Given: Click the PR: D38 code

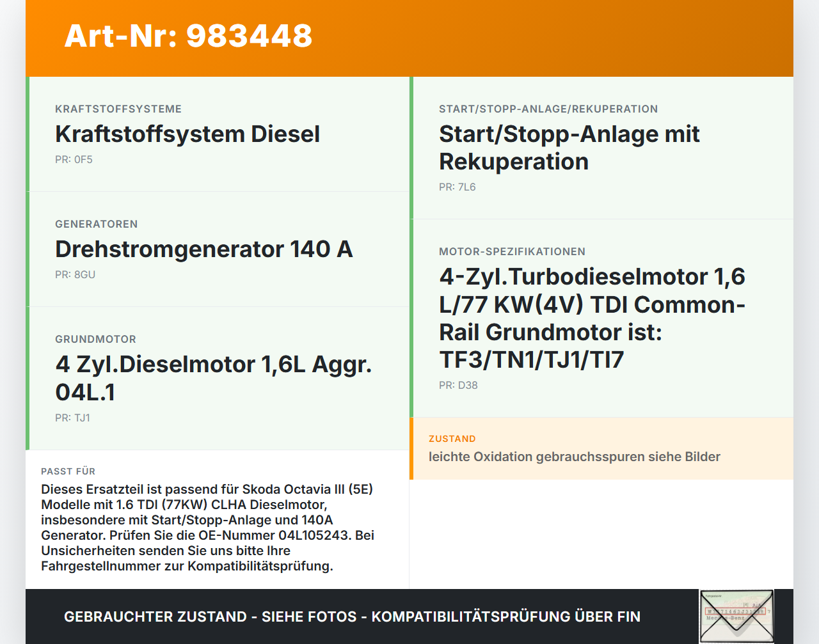Looking at the screenshot, I should (458, 385).
